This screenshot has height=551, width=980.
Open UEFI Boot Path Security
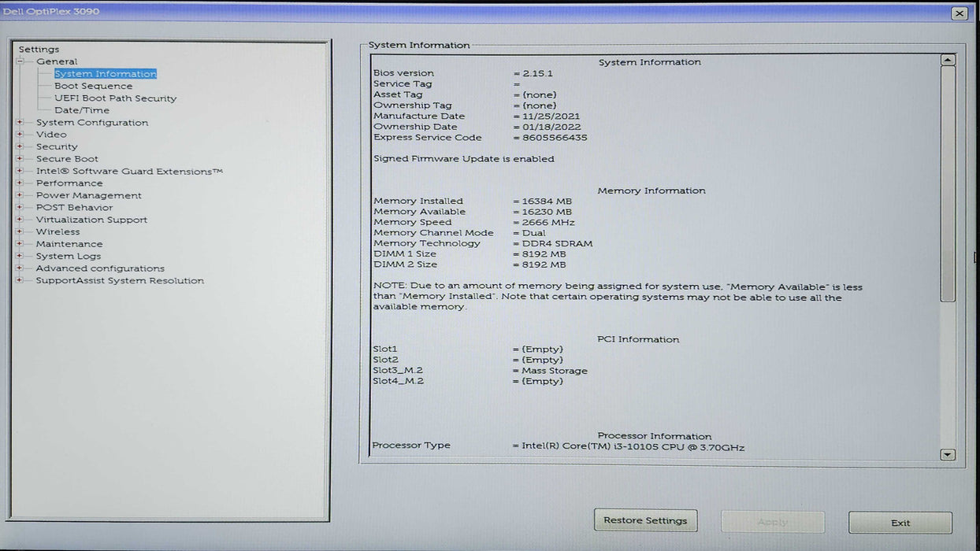coord(116,98)
